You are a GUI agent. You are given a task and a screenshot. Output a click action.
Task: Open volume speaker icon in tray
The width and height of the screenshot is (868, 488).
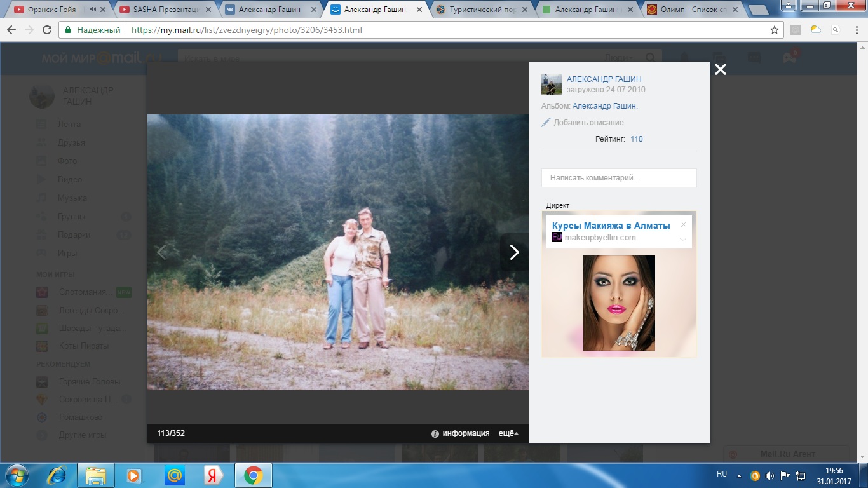tap(770, 475)
